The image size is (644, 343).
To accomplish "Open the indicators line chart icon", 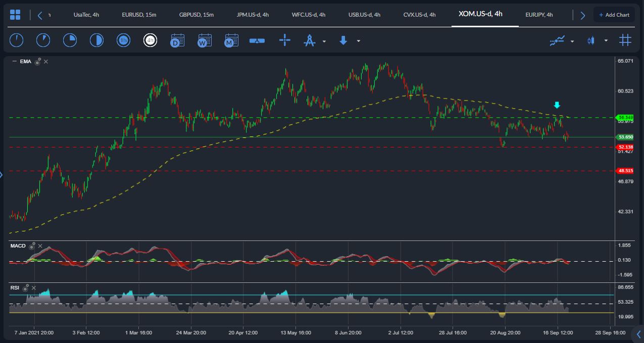I will [557, 40].
